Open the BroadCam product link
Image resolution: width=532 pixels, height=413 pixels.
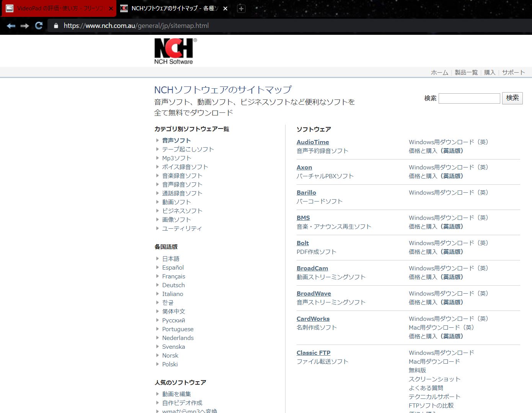point(312,268)
